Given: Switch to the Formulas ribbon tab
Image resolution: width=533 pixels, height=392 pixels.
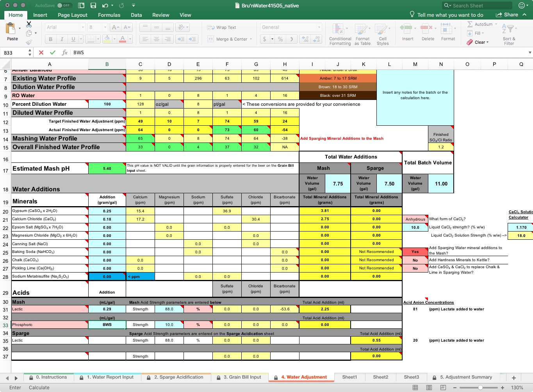Looking at the screenshot, I should 109,15.
